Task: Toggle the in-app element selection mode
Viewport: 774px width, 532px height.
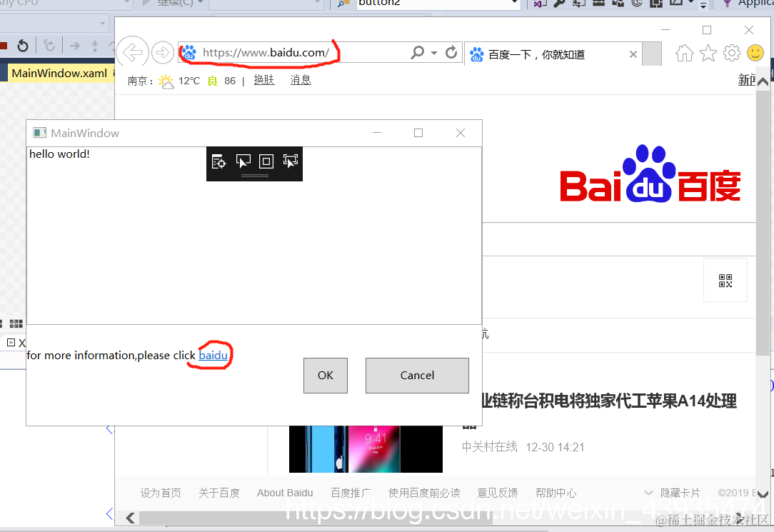Action: click(x=243, y=163)
